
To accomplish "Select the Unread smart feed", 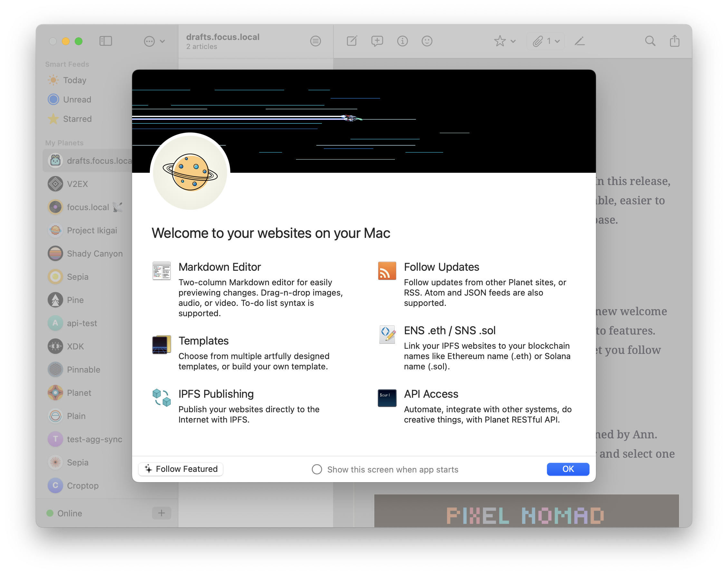I will 77,99.
